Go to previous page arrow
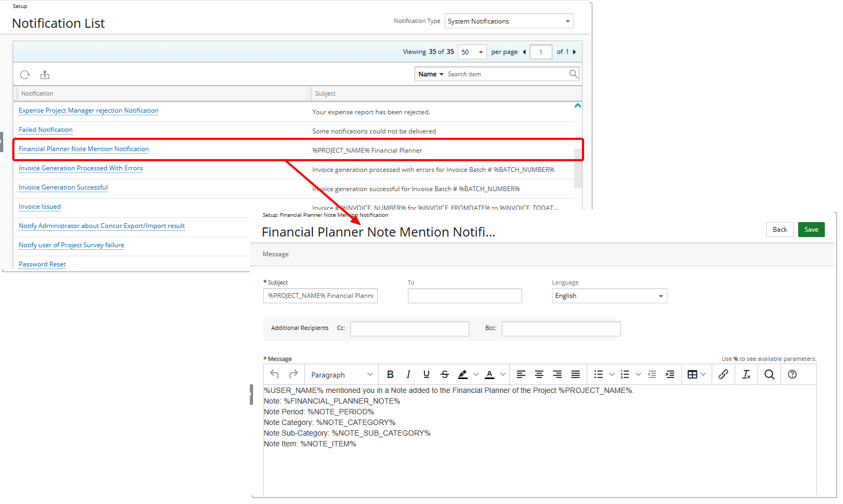The image size is (843, 504). click(524, 52)
